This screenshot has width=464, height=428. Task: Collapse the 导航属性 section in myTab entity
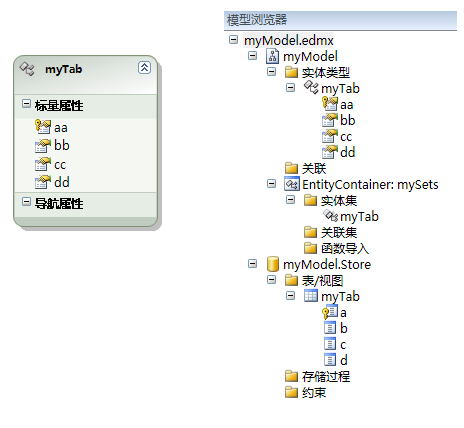26,202
